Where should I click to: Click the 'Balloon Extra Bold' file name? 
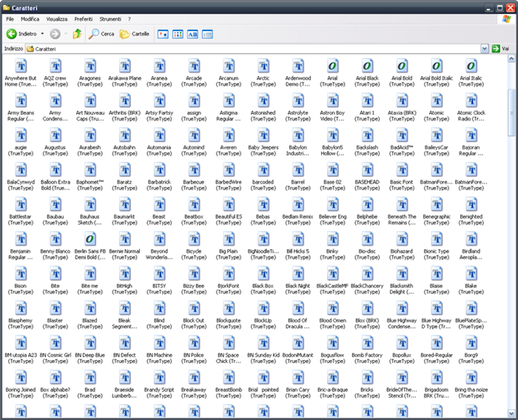pos(55,185)
